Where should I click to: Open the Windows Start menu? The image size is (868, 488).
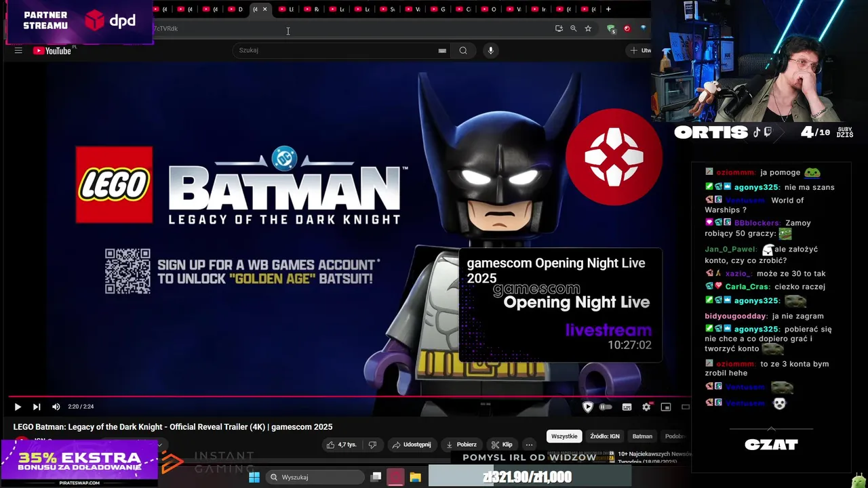pyautogui.click(x=254, y=477)
